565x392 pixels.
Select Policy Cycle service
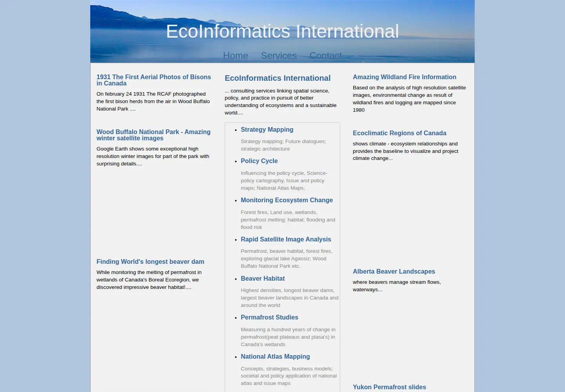259,161
